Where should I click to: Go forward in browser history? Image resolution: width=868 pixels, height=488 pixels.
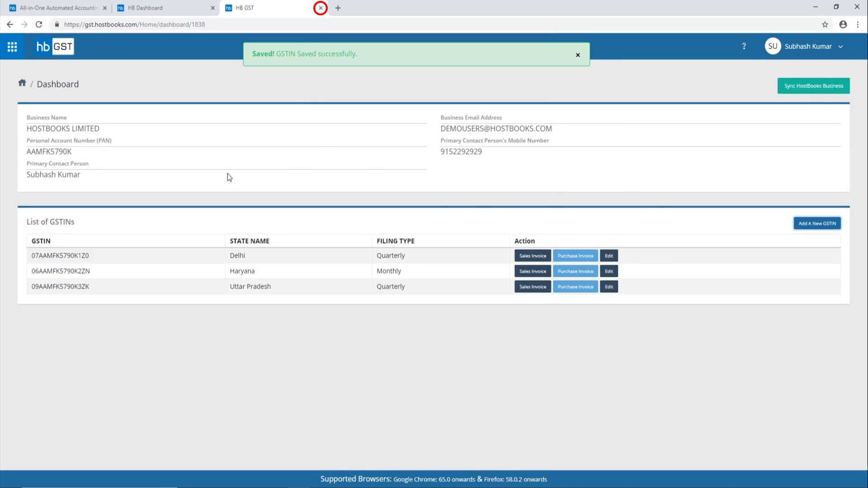pos(24,24)
